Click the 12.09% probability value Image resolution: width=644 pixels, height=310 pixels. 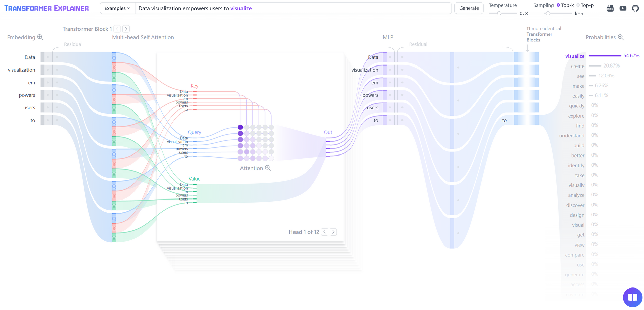tap(606, 76)
